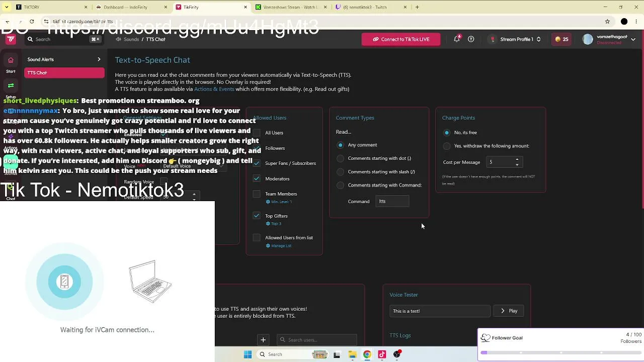This screenshot has width=644, height=362.
Task: Open the account menu chevron
Action: click(x=632, y=39)
